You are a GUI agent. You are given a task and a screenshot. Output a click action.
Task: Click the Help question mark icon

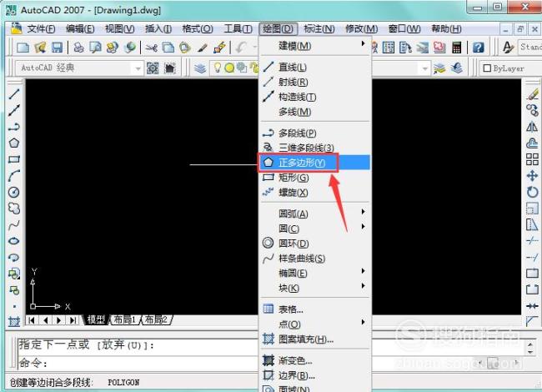479,48
